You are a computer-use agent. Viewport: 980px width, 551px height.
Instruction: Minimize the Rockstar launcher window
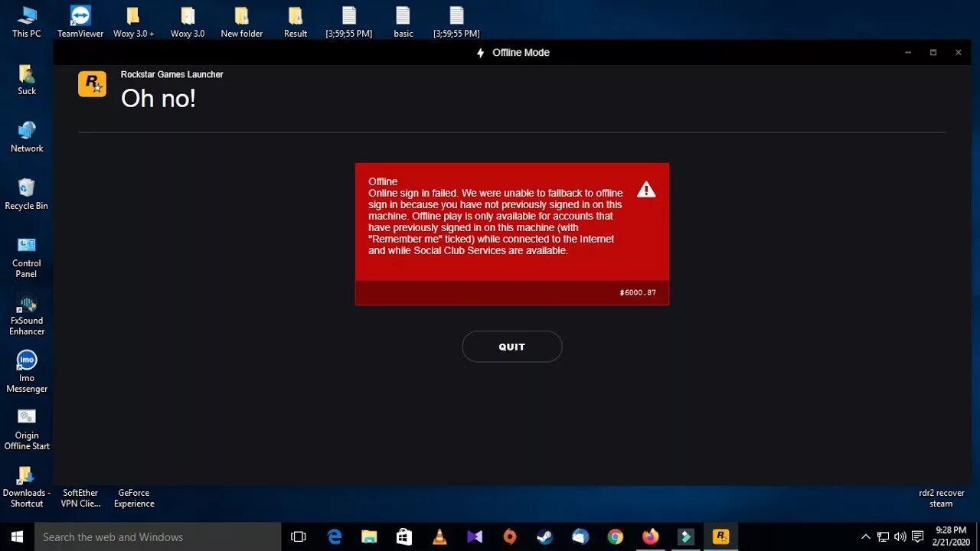pyautogui.click(x=908, y=53)
